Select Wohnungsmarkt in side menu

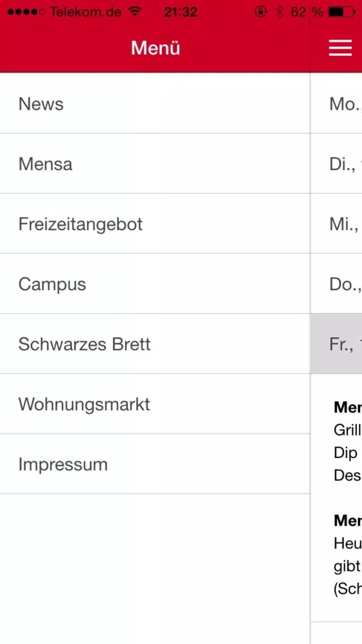[155, 404]
